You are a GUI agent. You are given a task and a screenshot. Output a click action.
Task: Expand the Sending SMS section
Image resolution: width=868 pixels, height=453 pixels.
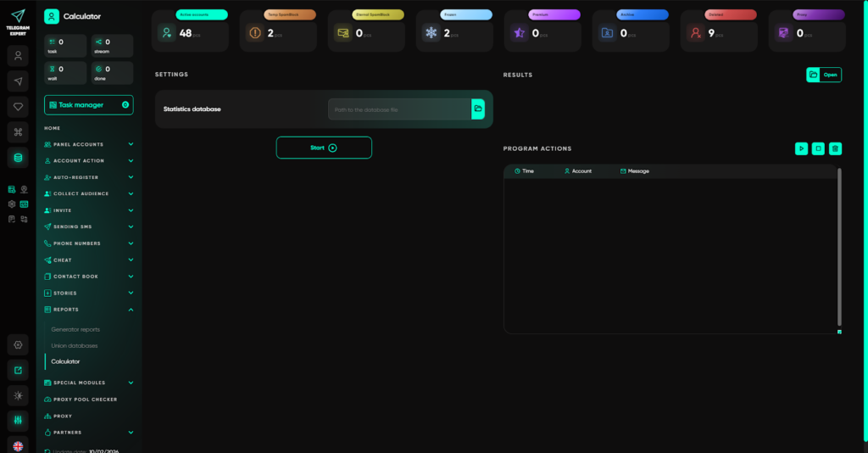click(89, 226)
